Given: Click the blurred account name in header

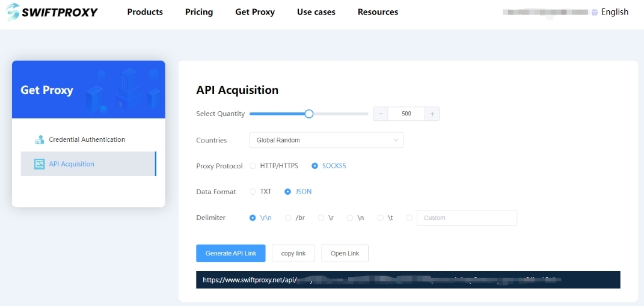Looking at the screenshot, I should pos(545,12).
